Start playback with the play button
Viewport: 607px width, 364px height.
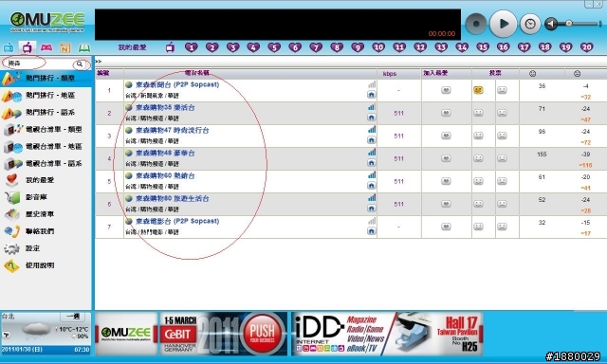coord(503,24)
